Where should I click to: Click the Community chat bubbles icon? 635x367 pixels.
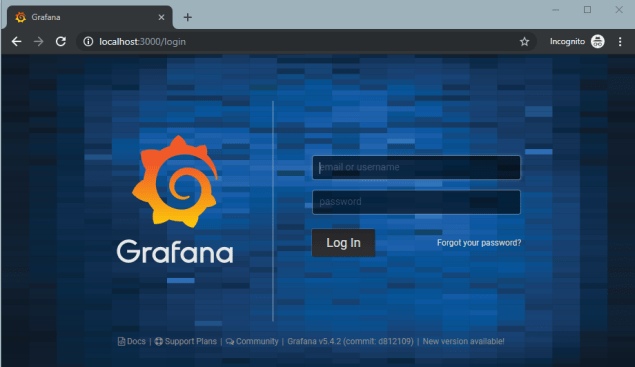tap(230, 341)
